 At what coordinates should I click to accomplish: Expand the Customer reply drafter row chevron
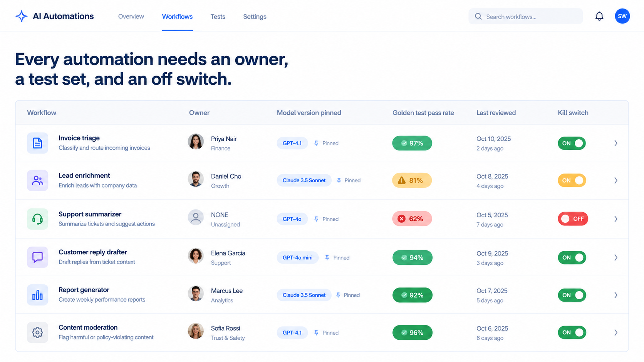coord(616,257)
